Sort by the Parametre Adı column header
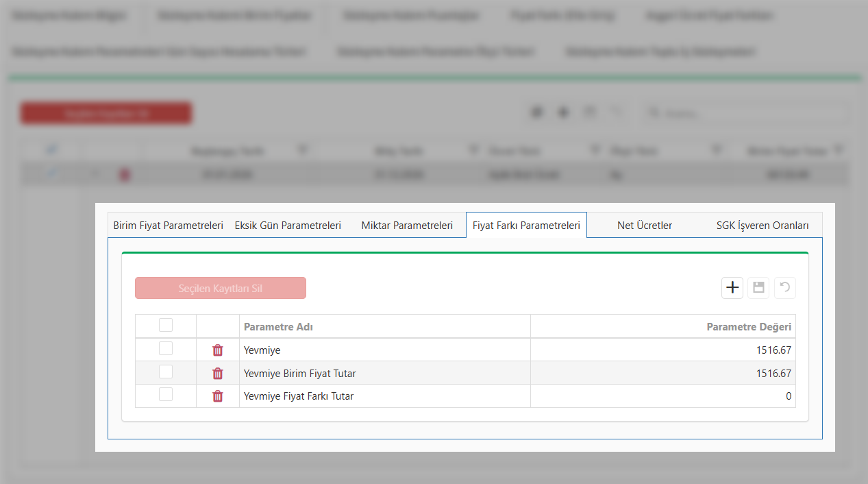 (x=278, y=327)
